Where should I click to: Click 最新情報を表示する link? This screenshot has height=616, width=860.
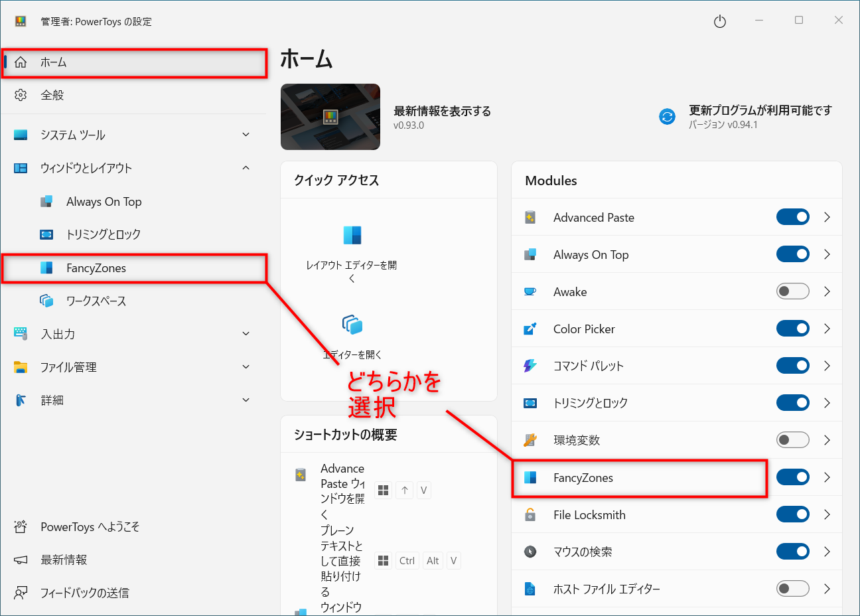[441, 111]
